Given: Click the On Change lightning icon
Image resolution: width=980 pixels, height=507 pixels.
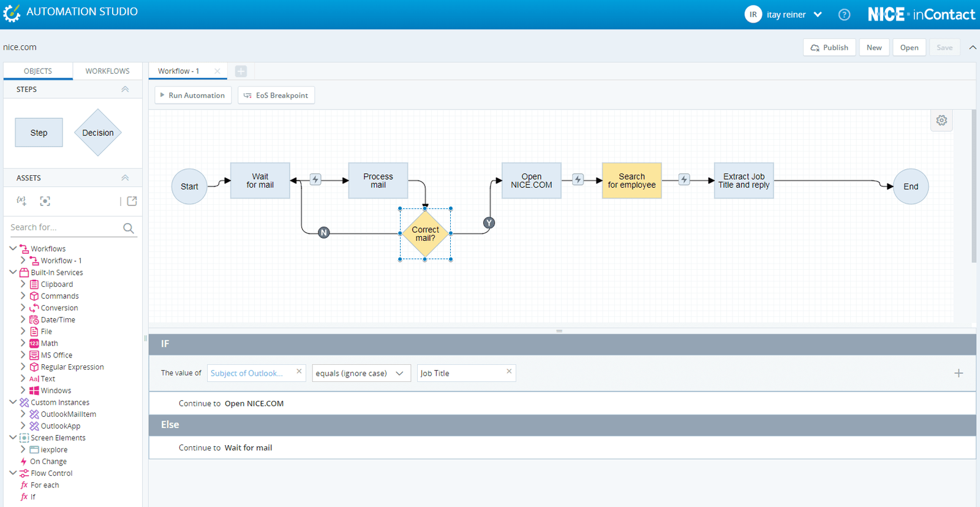Looking at the screenshot, I should point(24,462).
